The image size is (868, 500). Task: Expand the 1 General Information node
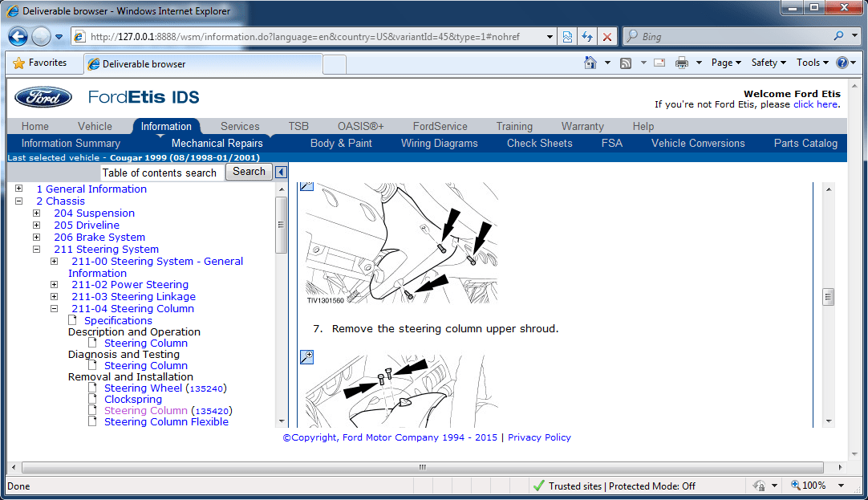coord(18,189)
